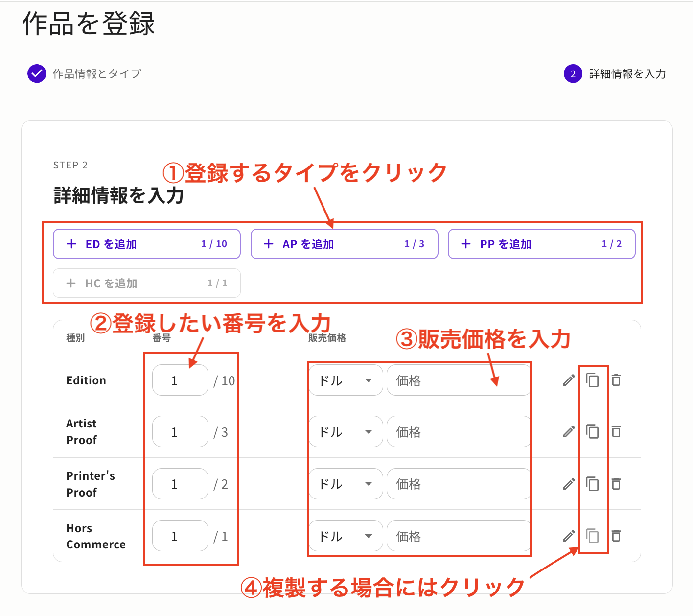Click the Artist Proof row label
This screenshot has width=693, height=616.
(82, 432)
